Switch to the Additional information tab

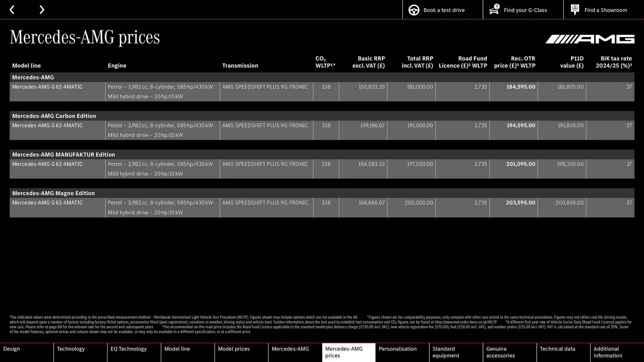607,352
